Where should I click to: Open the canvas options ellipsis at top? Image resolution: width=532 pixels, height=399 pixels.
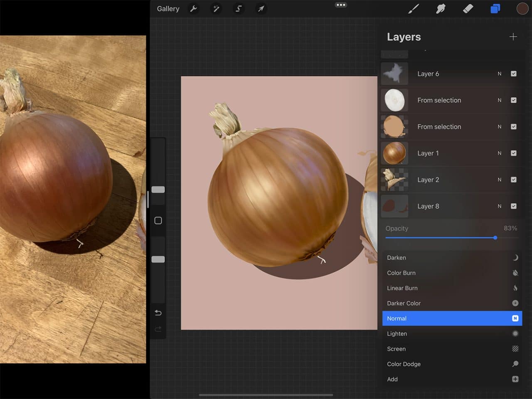pos(341,5)
